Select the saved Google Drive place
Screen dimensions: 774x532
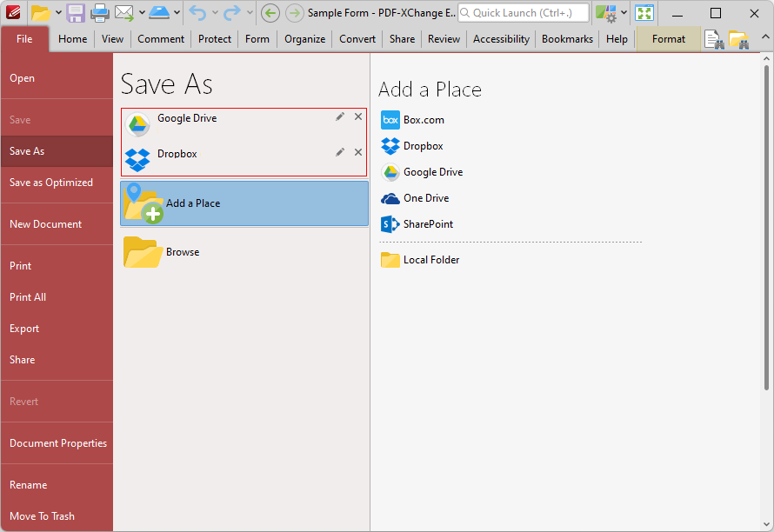pos(244,123)
